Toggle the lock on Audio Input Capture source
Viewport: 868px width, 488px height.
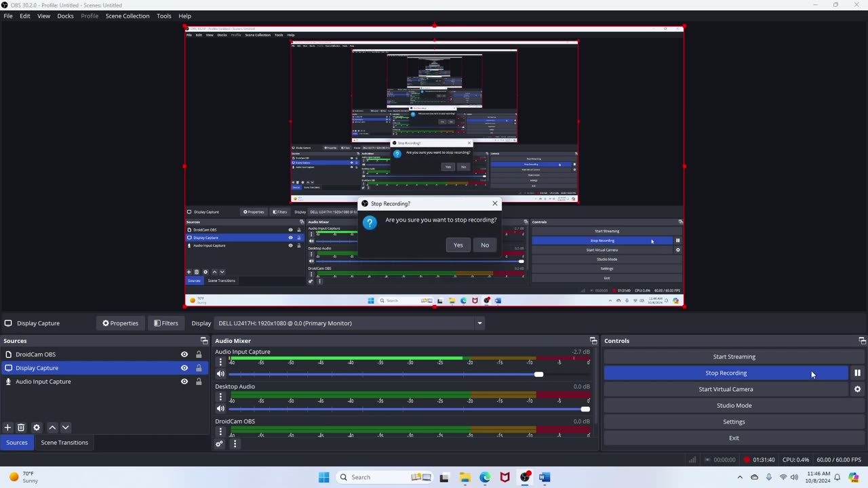[x=199, y=382]
